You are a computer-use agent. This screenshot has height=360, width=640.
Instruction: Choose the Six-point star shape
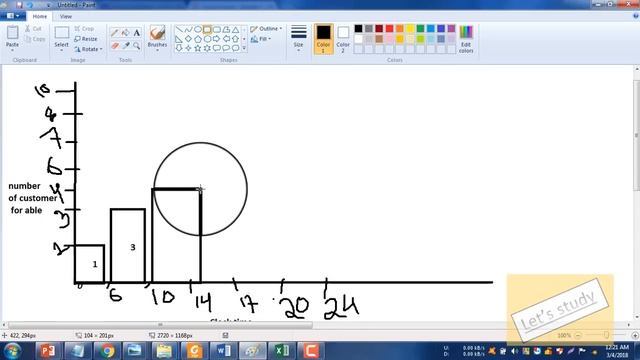(207, 48)
